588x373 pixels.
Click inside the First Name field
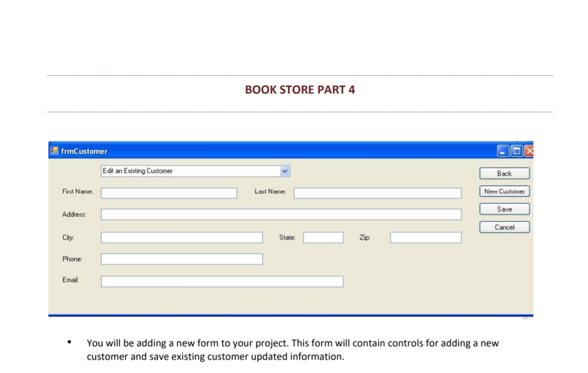(168, 192)
